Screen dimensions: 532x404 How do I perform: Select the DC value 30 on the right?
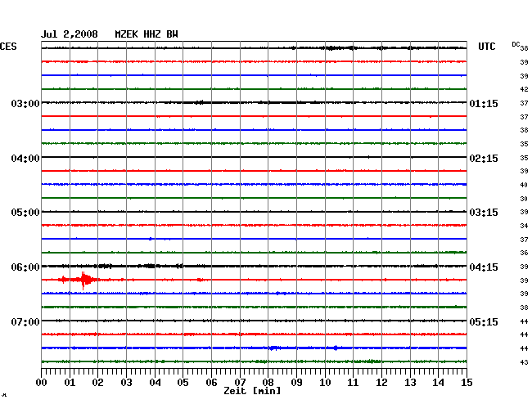pyautogui.click(x=524, y=199)
